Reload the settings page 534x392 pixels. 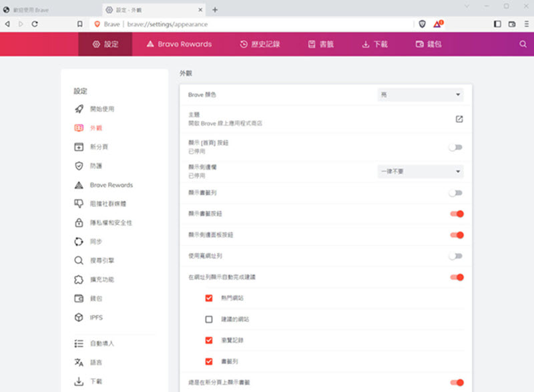pyautogui.click(x=35, y=24)
